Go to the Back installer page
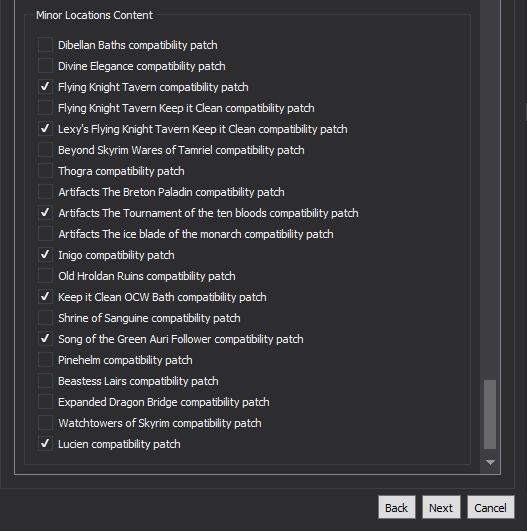Screen dimensions: 527x531 [397, 507]
